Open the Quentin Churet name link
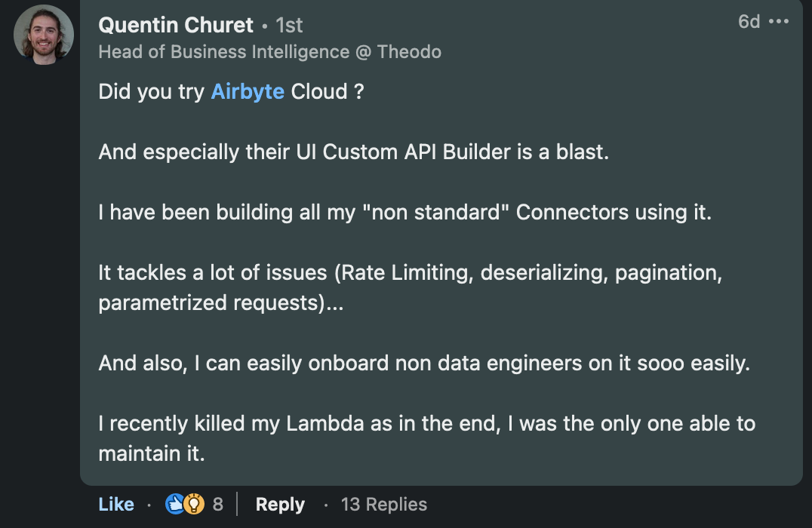 (x=176, y=25)
